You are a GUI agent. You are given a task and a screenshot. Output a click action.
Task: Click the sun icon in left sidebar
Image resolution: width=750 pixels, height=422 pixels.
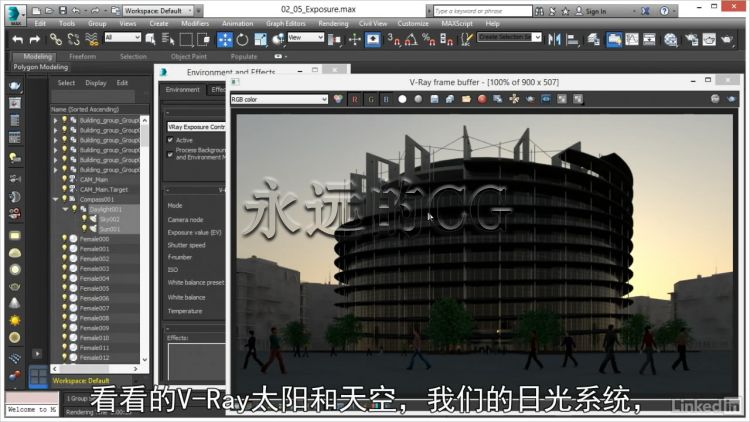[x=15, y=320]
